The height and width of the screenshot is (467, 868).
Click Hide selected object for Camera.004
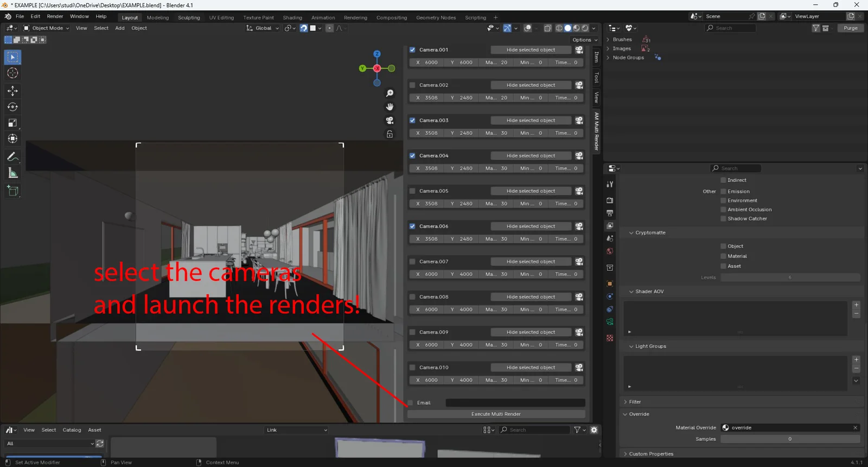[x=531, y=156]
